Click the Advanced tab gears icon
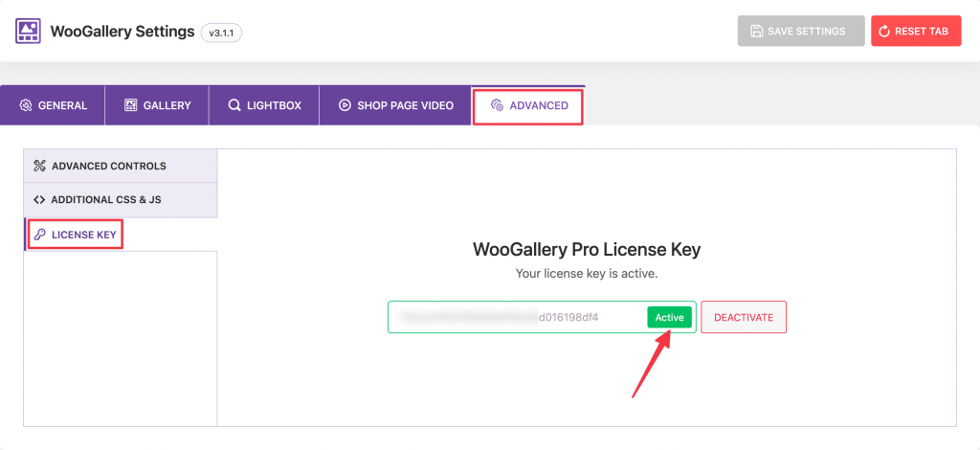Screen dimensions: 980x450 [497, 105]
